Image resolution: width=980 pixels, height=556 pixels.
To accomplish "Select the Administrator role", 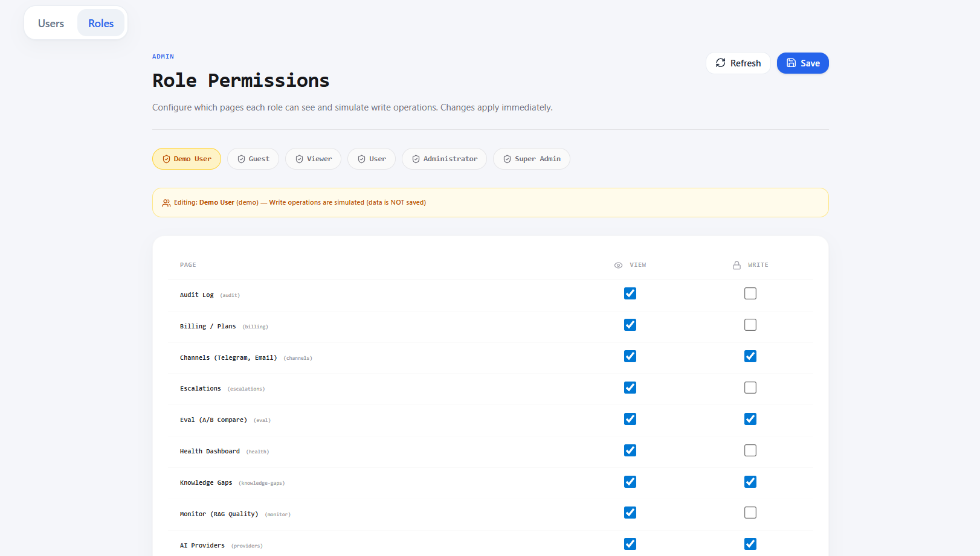I will (x=444, y=159).
